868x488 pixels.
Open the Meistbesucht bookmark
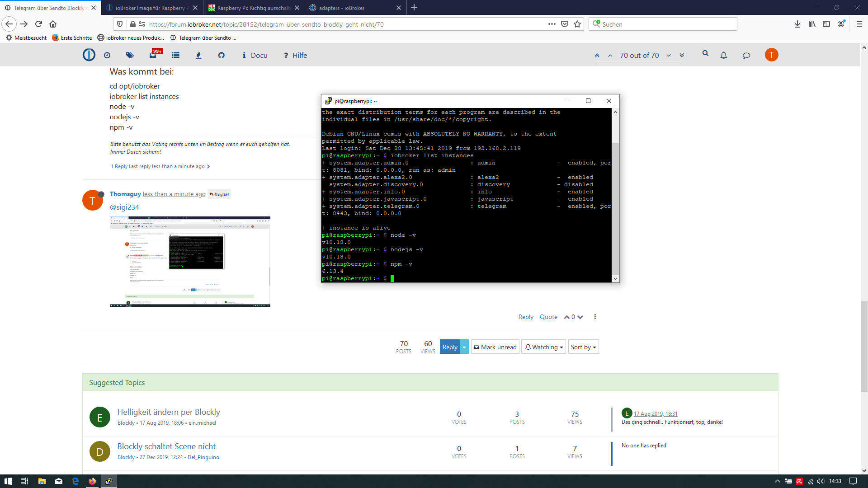[x=26, y=38]
